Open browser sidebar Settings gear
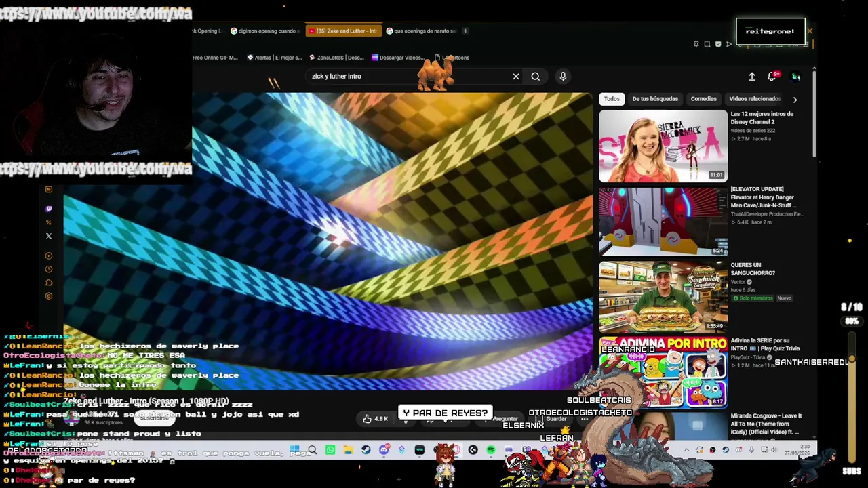This screenshot has height=488, width=868. 49,296
